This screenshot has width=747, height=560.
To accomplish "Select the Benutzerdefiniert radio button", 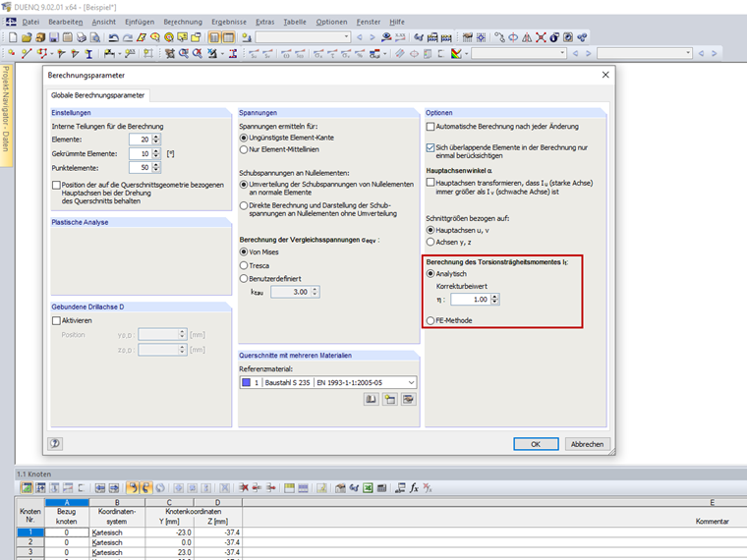I will click(x=244, y=279).
